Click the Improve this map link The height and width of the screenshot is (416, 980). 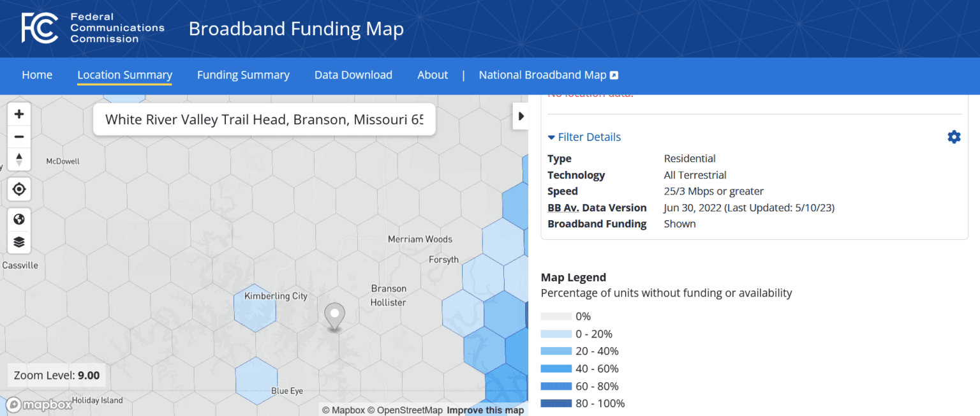point(485,410)
